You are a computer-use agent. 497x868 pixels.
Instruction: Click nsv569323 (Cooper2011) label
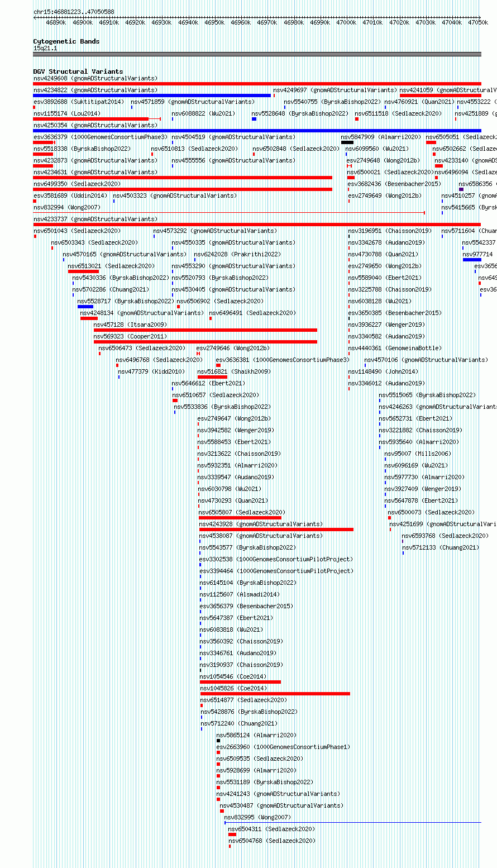[x=130, y=336]
